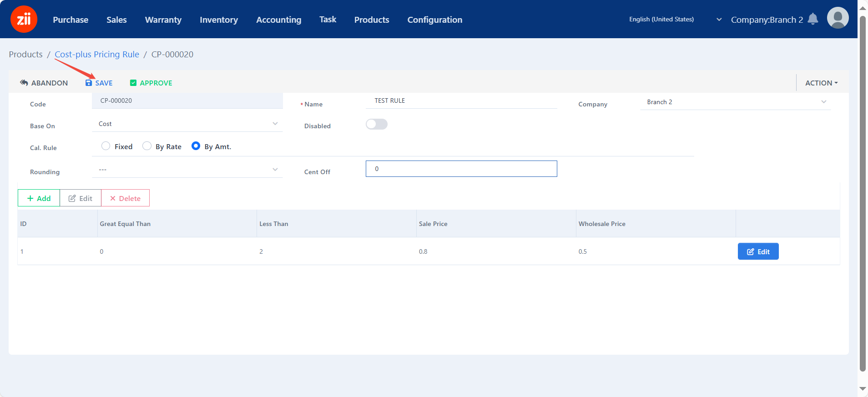Open the notifications bell
The width and height of the screenshot is (868, 397).
tap(813, 19)
